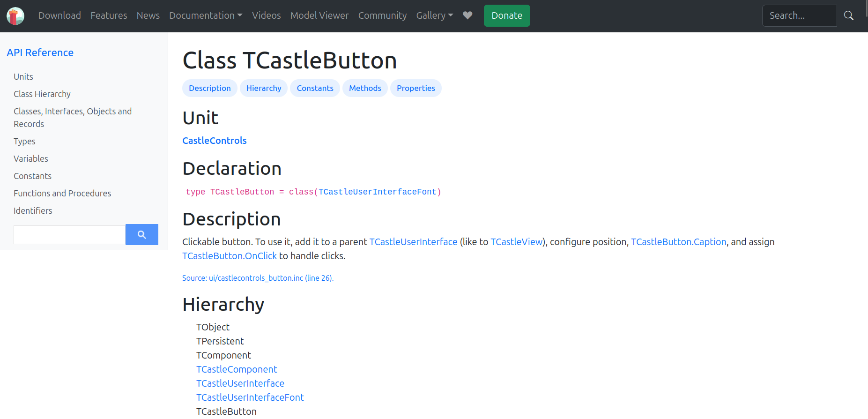Image resolution: width=868 pixels, height=419 pixels.
Task: Click the green Donate button
Action: click(x=506, y=15)
